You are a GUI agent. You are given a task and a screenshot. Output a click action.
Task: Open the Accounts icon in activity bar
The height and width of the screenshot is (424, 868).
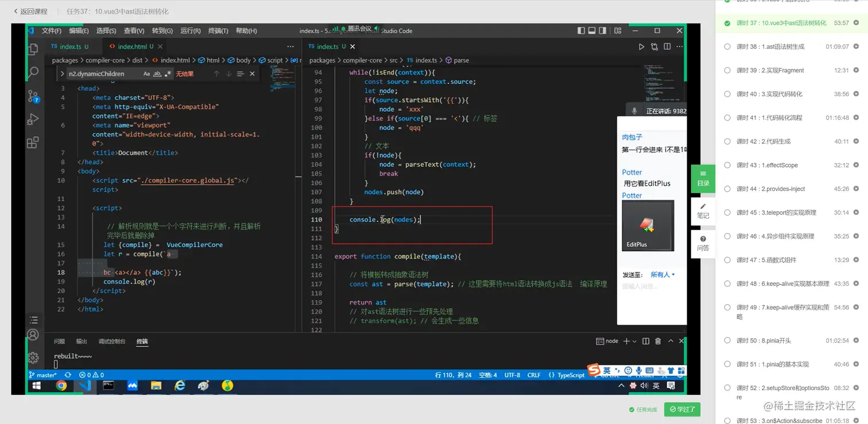tap(33, 334)
